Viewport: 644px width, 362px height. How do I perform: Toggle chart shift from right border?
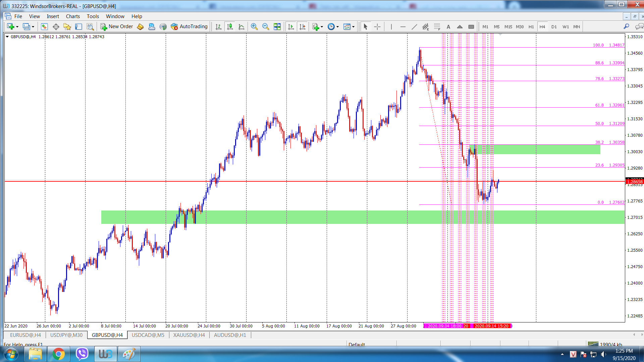click(302, 26)
